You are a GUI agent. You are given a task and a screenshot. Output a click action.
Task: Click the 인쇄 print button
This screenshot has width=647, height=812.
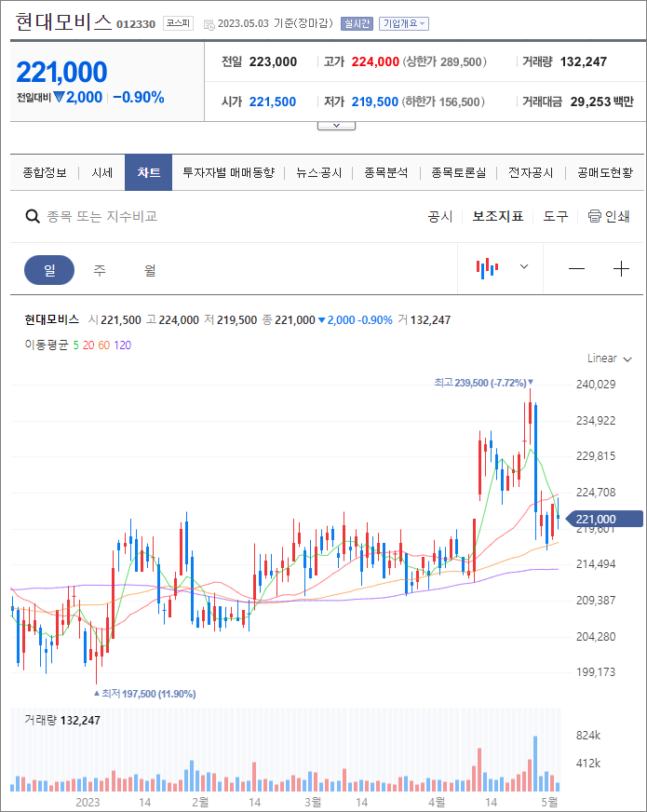coord(617,216)
